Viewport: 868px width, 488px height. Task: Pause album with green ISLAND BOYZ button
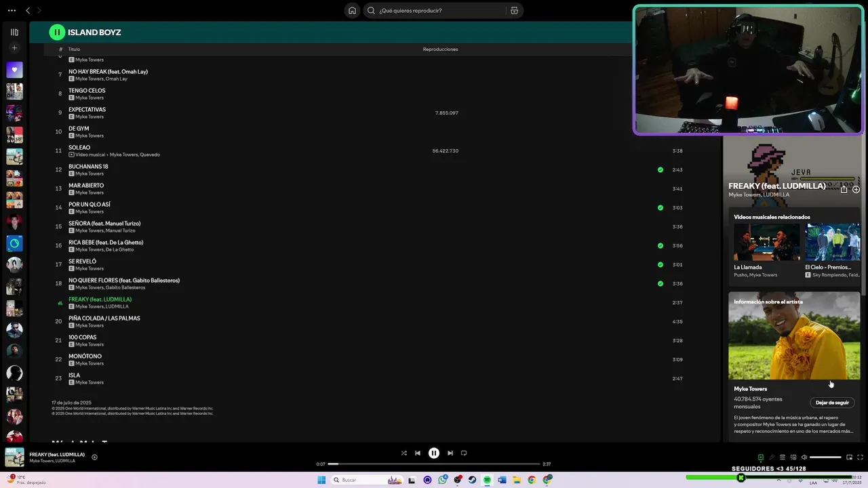click(x=57, y=32)
